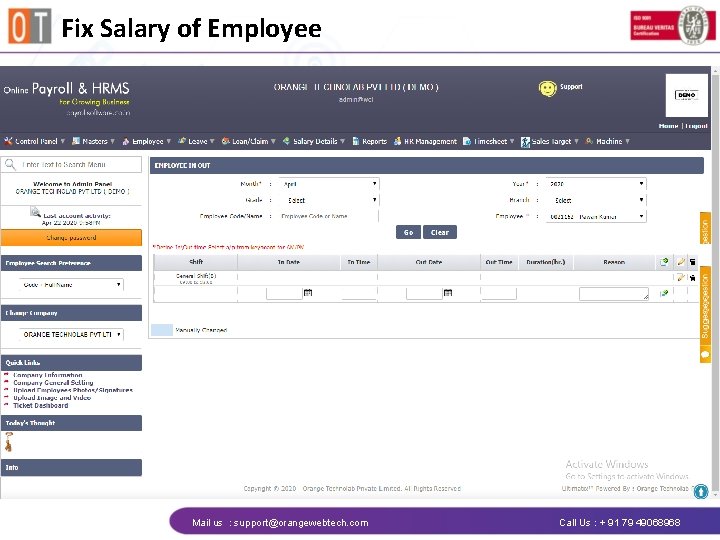The height and width of the screenshot is (540, 720).
Task: Click the add icon in table header
Action: [664, 262]
